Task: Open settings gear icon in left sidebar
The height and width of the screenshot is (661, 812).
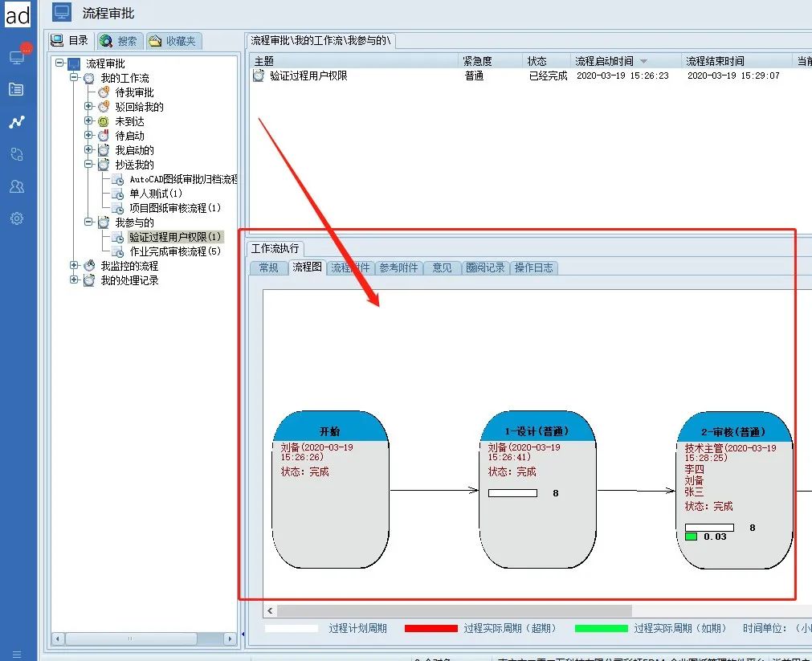Action: pyautogui.click(x=17, y=218)
